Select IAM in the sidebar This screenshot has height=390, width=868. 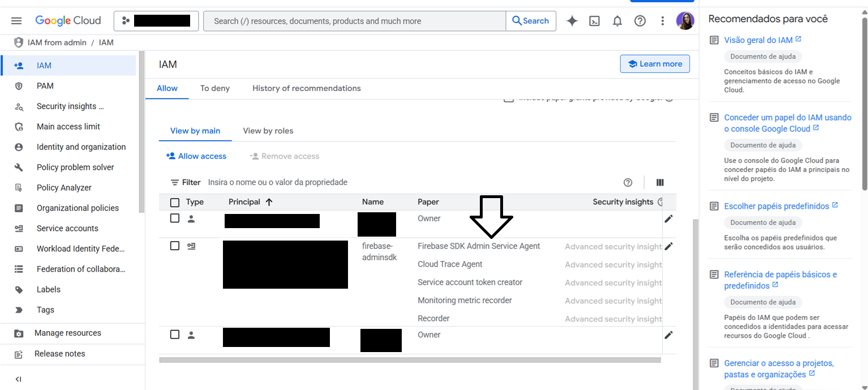[68, 66]
